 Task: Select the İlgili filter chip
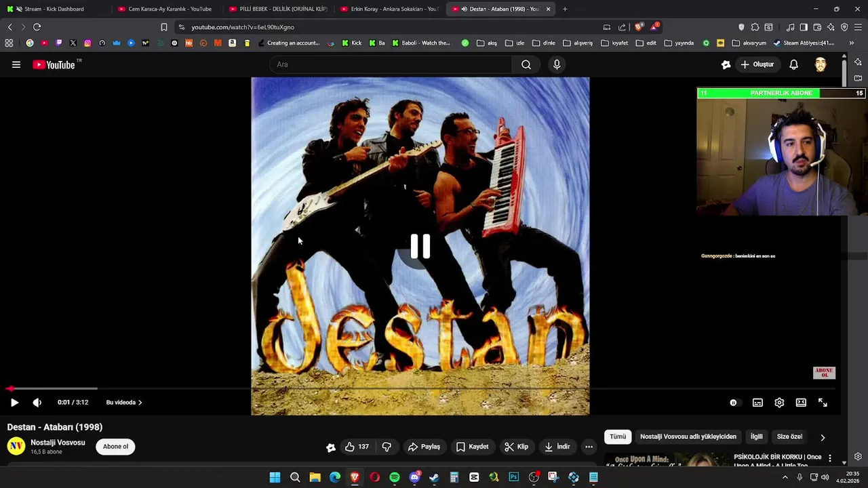click(x=756, y=437)
